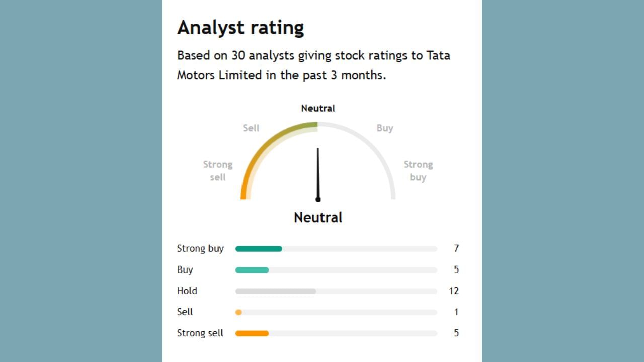
Task: Click the Hold count of 12
Action: [454, 291]
